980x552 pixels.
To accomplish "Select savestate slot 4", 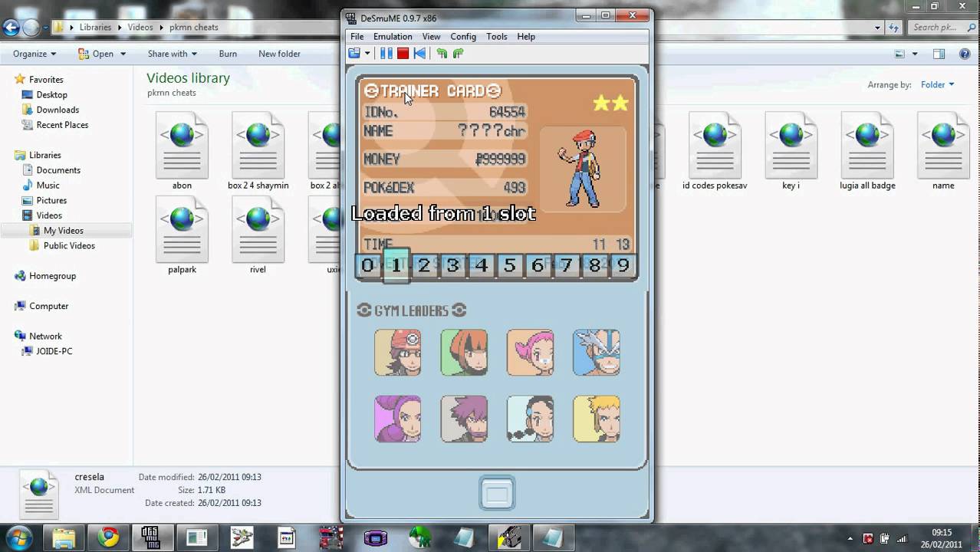I will [x=481, y=265].
